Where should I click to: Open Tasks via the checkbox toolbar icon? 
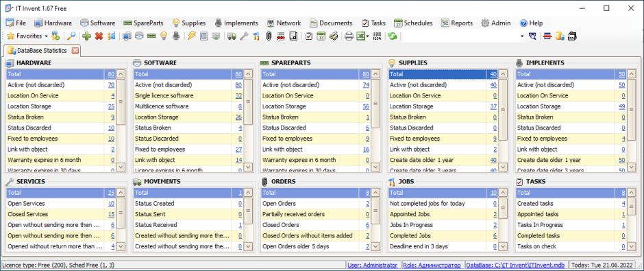[x=309, y=36]
